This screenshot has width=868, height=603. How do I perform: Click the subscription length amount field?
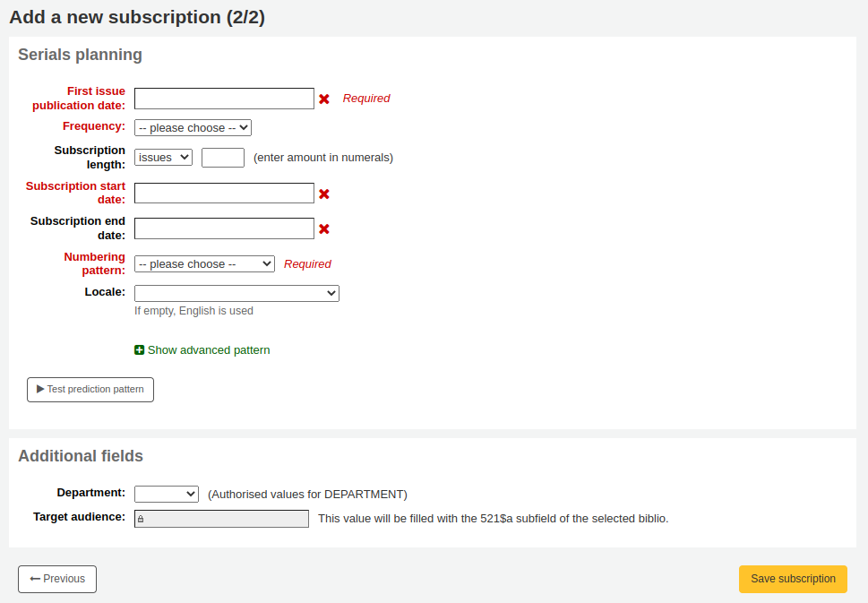pyautogui.click(x=222, y=158)
